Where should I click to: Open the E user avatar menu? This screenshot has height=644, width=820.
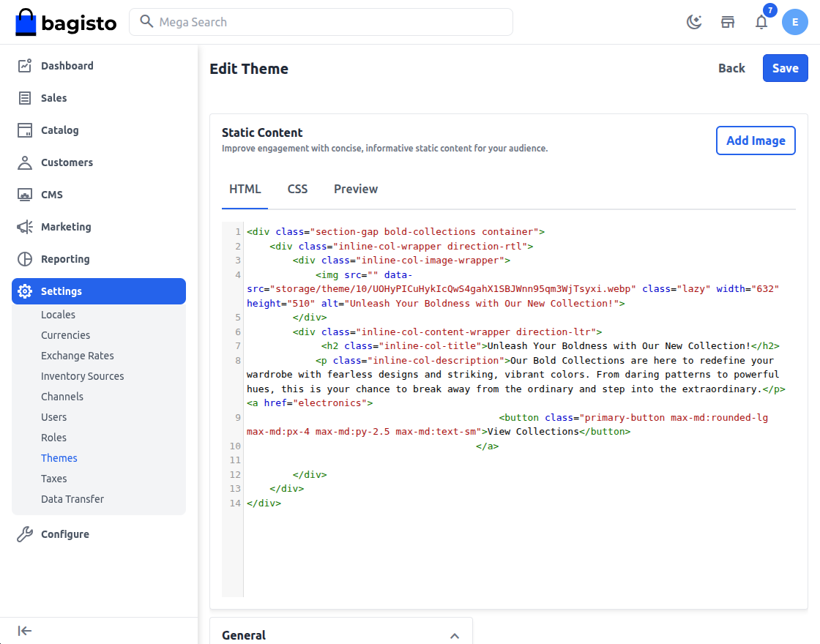coord(795,22)
